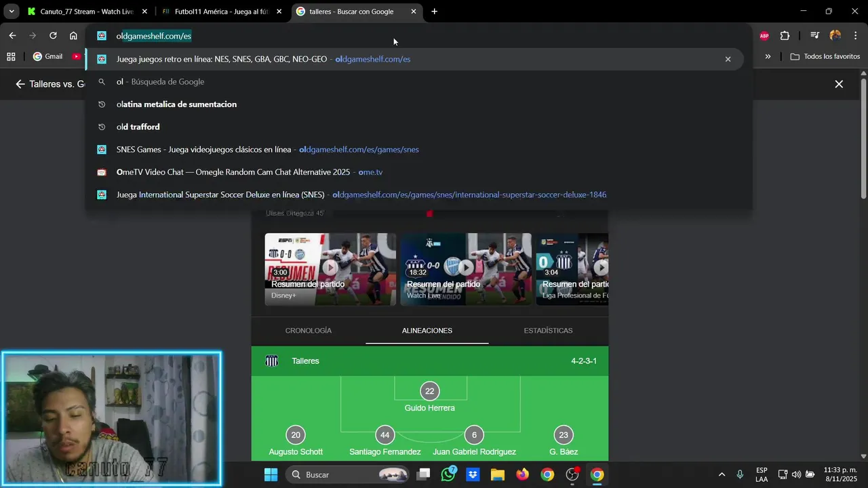Viewport: 868px width, 488px height.
Task: Select International Superstar Soccer Deluxe suggestion
Action: click(415, 195)
